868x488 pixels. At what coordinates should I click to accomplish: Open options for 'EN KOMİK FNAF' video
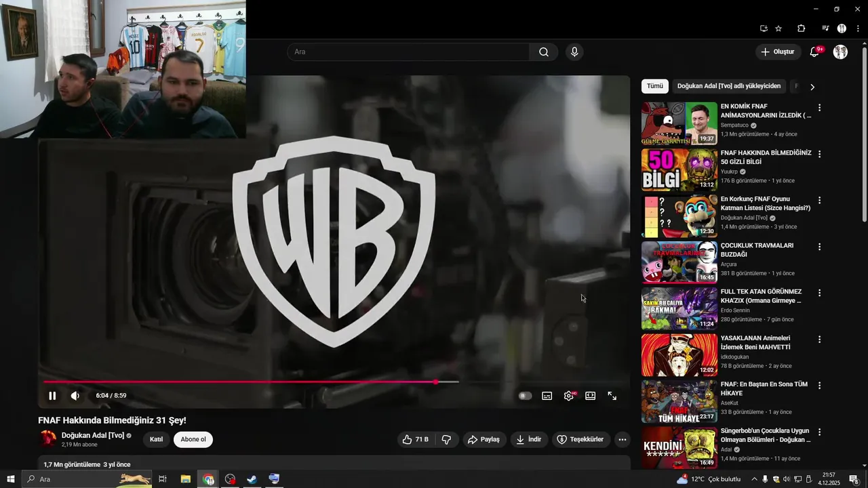tap(819, 108)
